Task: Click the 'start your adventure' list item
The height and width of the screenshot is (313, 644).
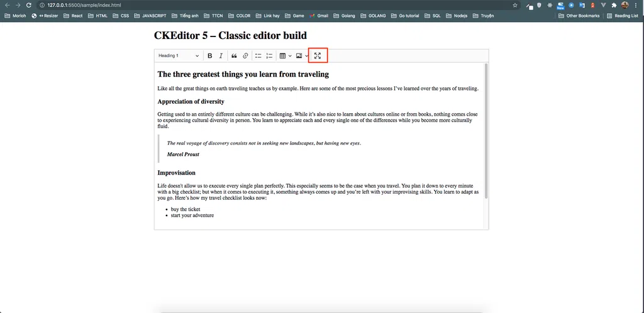Action: pos(192,216)
